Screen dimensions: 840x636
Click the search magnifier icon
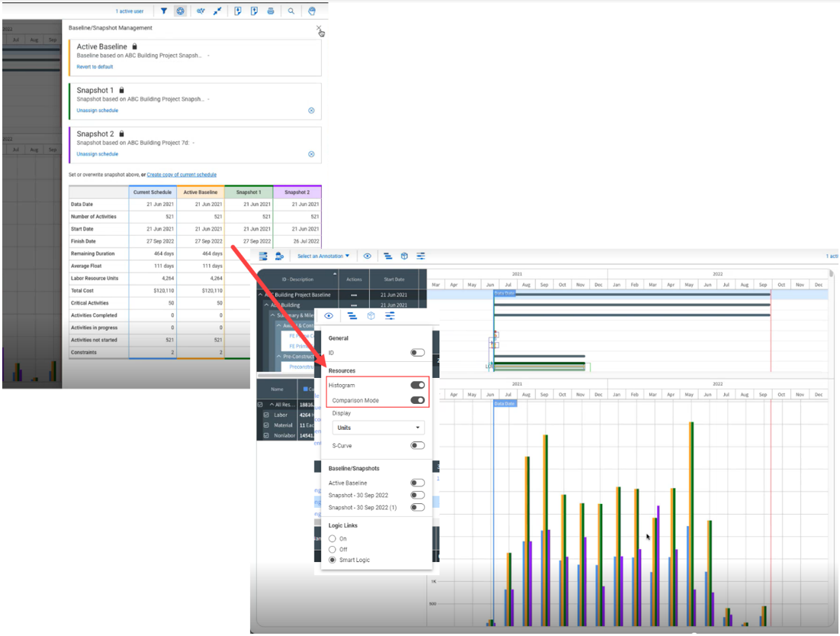[291, 11]
